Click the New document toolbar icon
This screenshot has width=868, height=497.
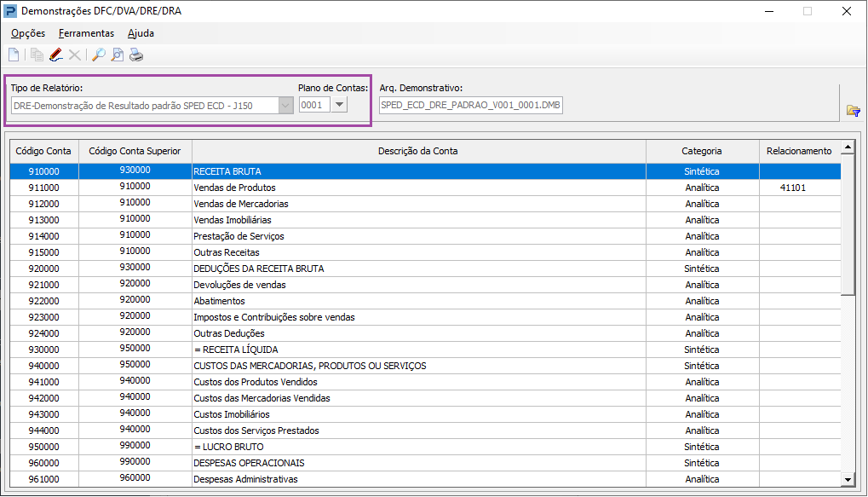click(14, 55)
